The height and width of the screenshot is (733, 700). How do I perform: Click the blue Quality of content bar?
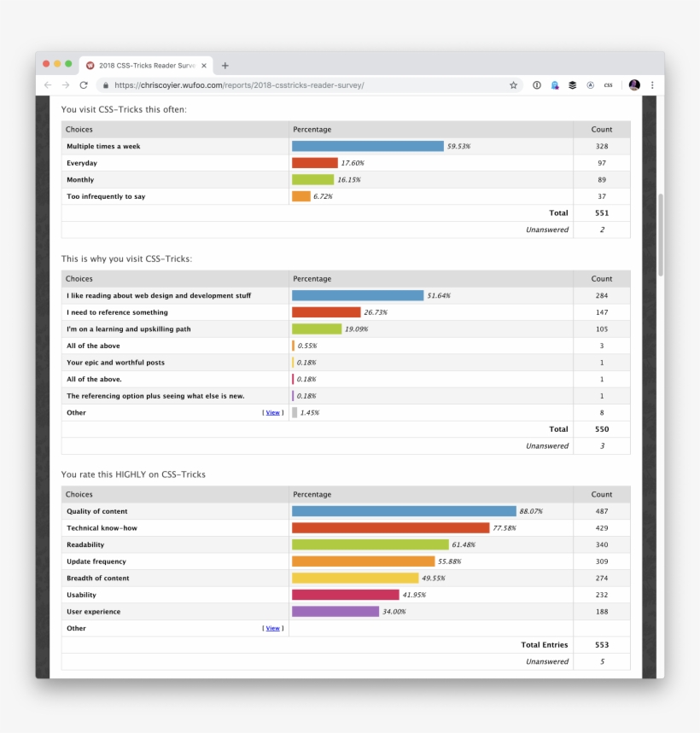point(404,511)
